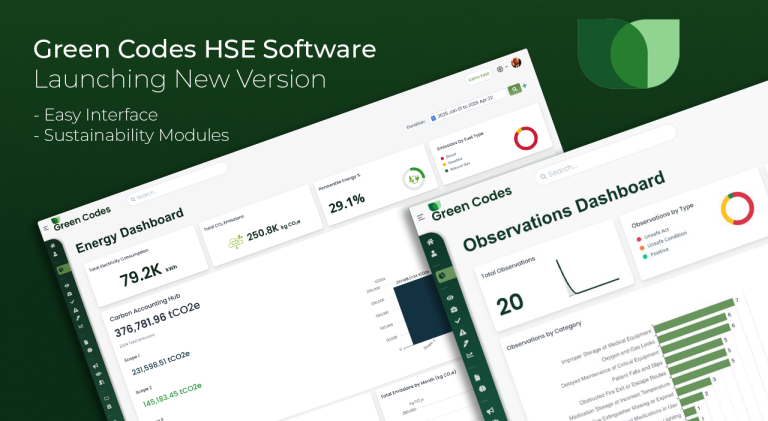
Task: Click the Emissions by Fuel Type donut chart
Action: 526,139
